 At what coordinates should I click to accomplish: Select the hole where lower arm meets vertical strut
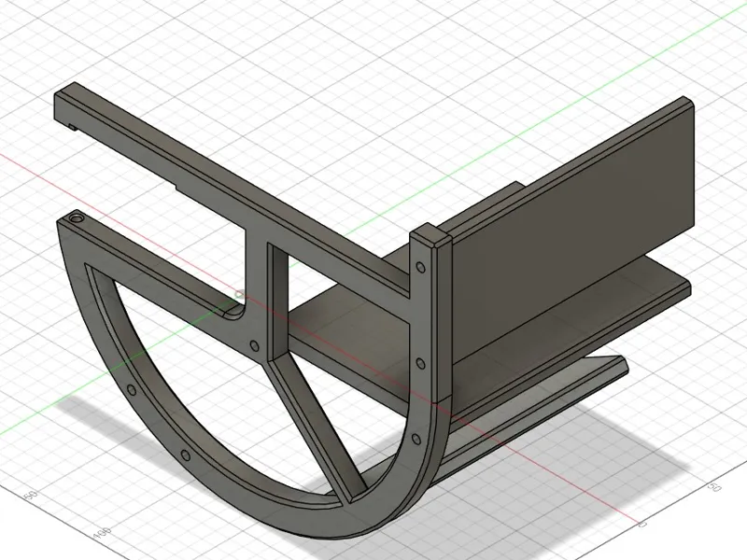(x=255, y=345)
